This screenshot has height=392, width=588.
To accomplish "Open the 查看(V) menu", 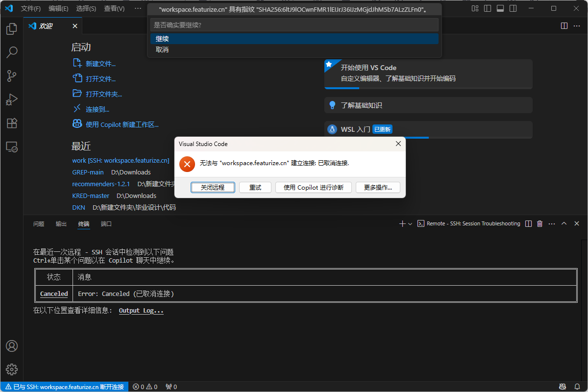I will (x=114, y=8).
